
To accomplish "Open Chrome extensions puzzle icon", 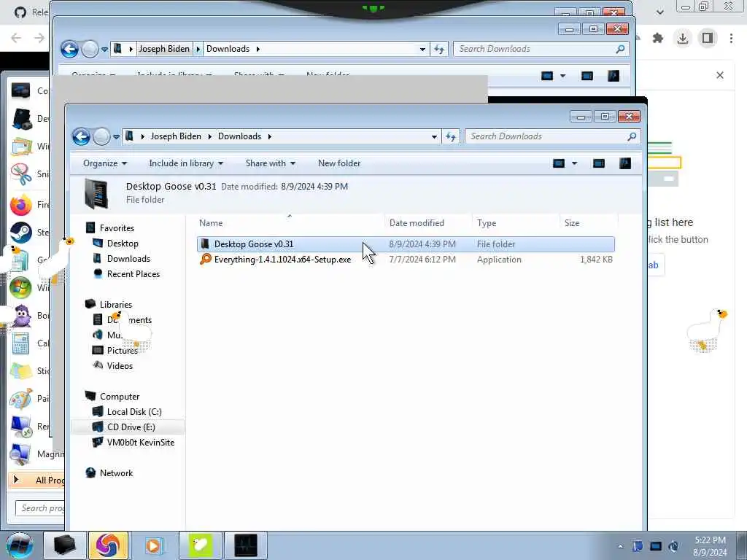I will 657,38.
